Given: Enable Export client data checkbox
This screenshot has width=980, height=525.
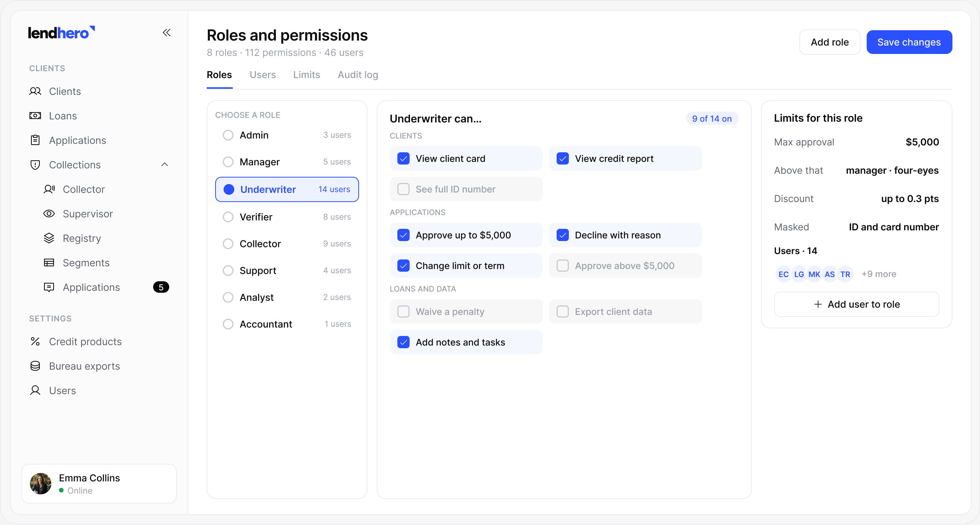Looking at the screenshot, I should 563,311.
